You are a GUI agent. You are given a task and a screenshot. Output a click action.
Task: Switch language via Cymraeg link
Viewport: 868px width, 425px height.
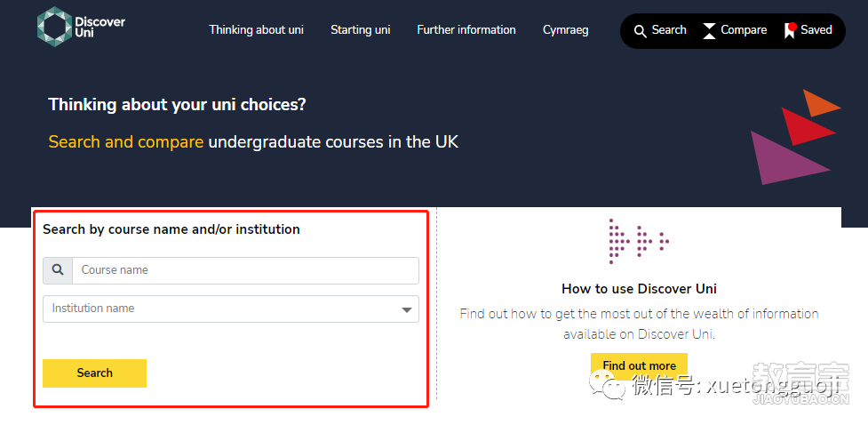point(566,30)
